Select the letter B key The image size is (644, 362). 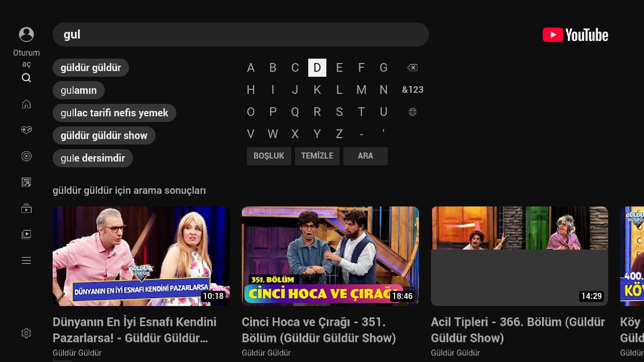pos(273,68)
